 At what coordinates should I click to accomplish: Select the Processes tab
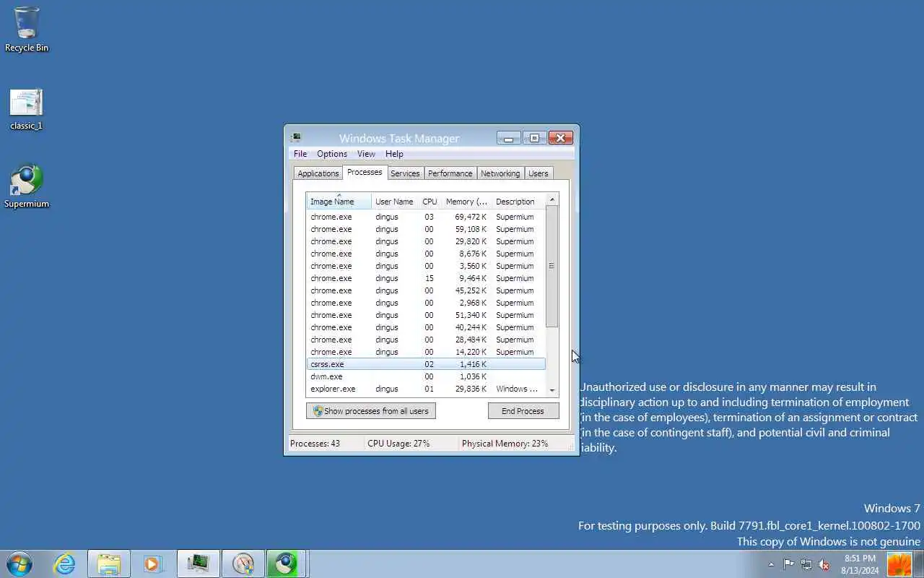tap(365, 172)
